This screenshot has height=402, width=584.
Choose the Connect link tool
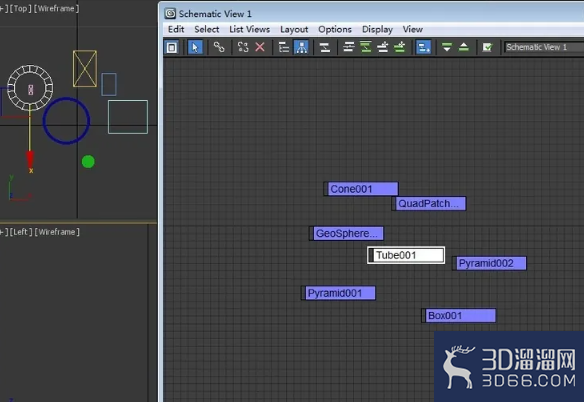219,47
